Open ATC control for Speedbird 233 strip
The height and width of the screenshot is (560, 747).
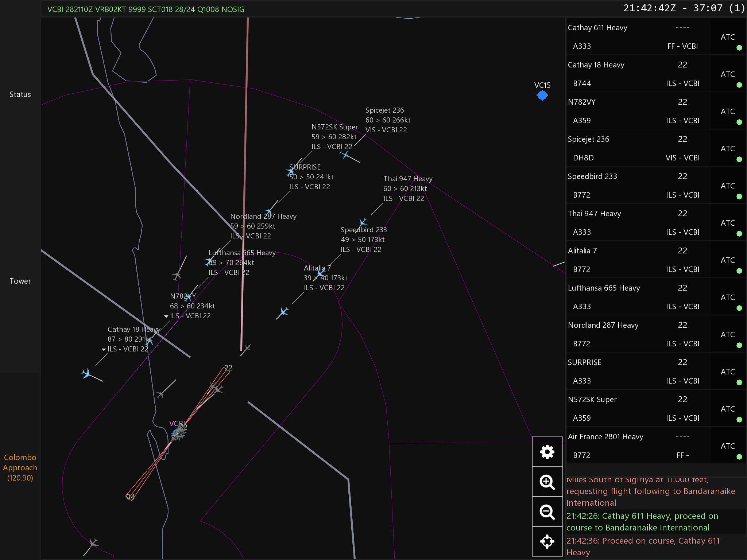[727, 186]
